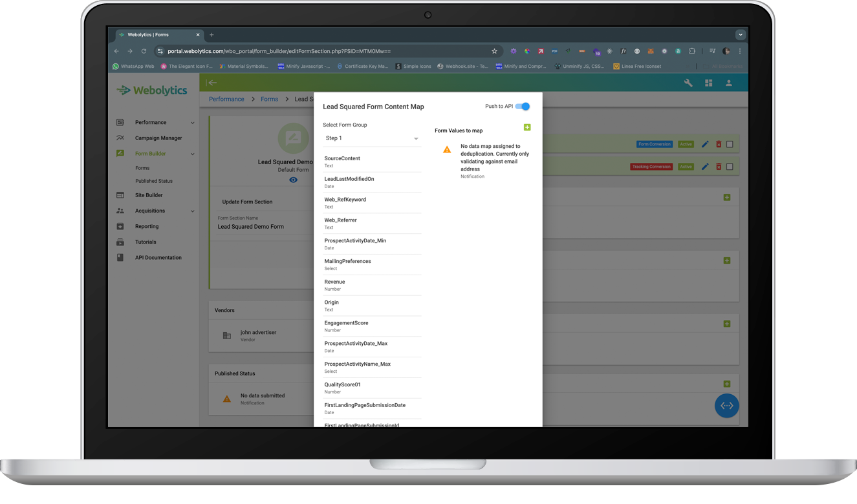
Task: Choose the Web_RefKeyword field
Action: pos(372,203)
